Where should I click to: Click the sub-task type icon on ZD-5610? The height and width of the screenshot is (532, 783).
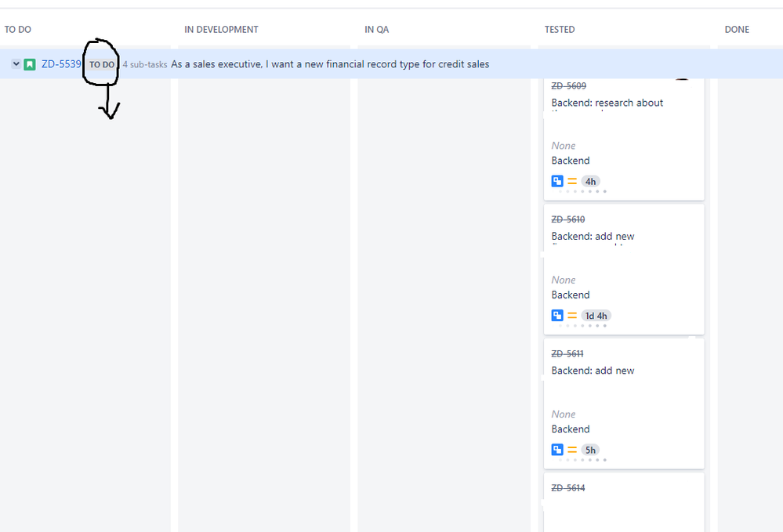[x=557, y=316]
